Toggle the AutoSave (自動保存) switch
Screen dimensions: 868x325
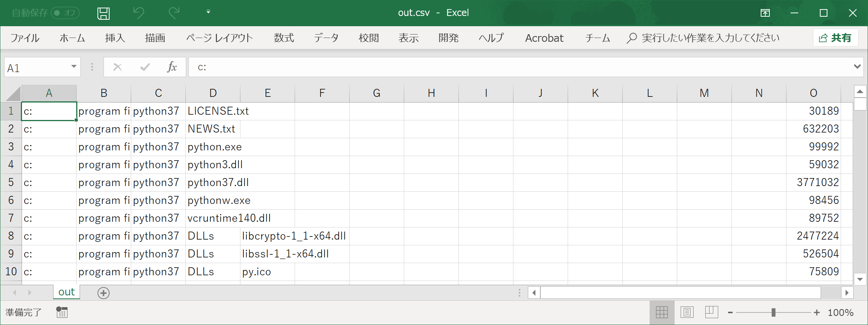[x=65, y=13]
